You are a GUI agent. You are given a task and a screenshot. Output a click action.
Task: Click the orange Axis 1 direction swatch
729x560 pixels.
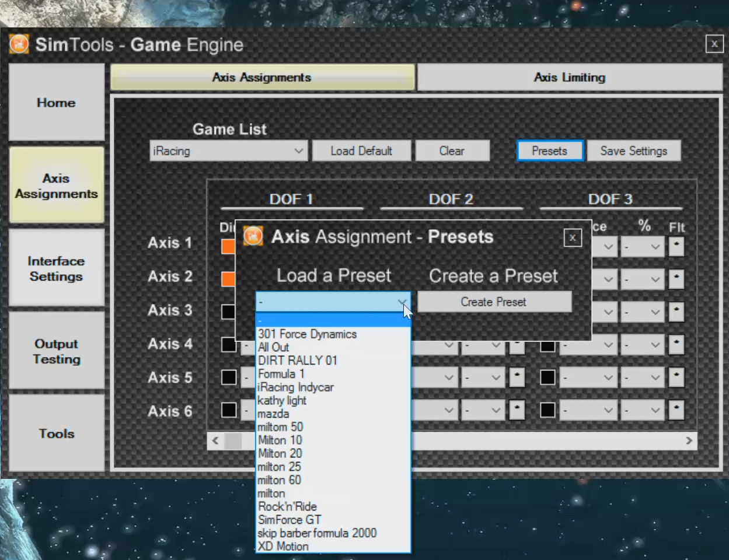[228, 247]
